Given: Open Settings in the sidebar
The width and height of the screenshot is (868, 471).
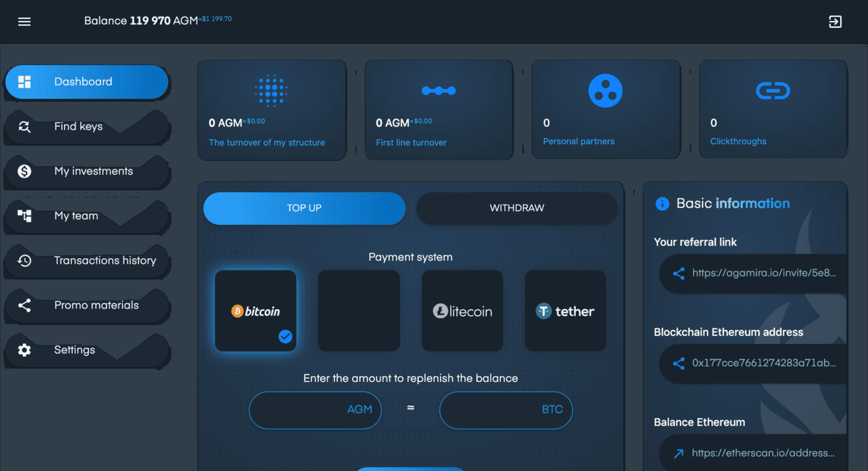Looking at the screenshot, I should point(87,350).
